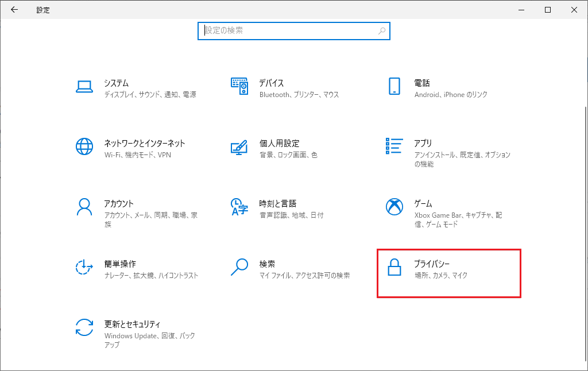Select the 電話 phone icon
Viewport: 588px width, 371px height.
point(394,86)
